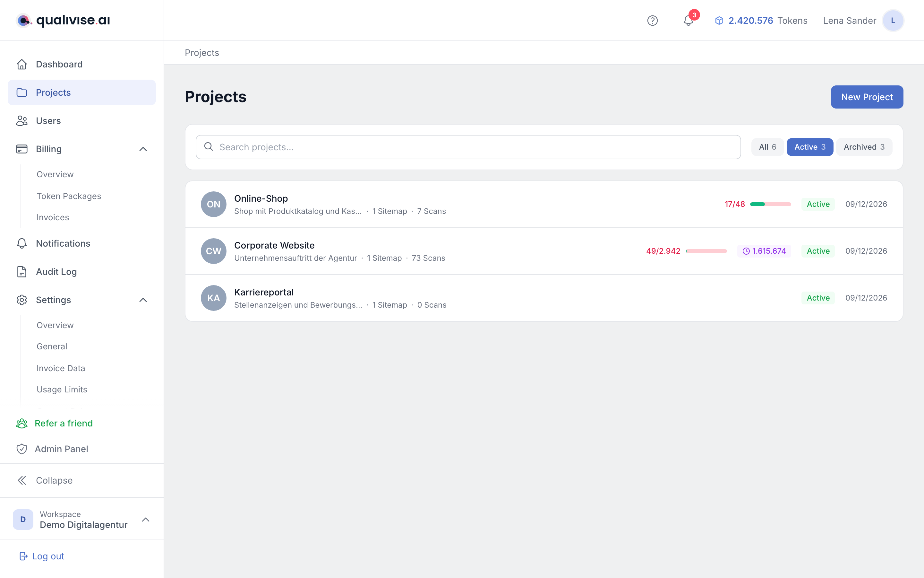Focus the Search projects field
Viewport: 924px width, 578px height.
[x=468, y=147]
